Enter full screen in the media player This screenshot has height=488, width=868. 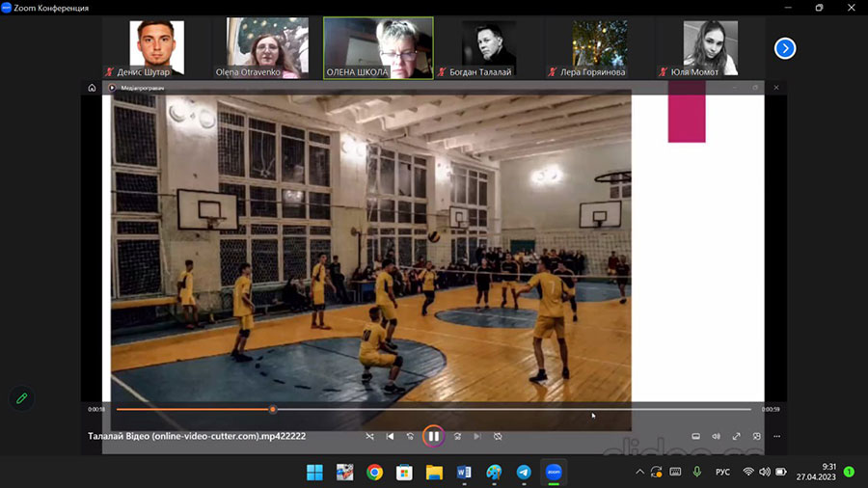[x=737, y=436]
